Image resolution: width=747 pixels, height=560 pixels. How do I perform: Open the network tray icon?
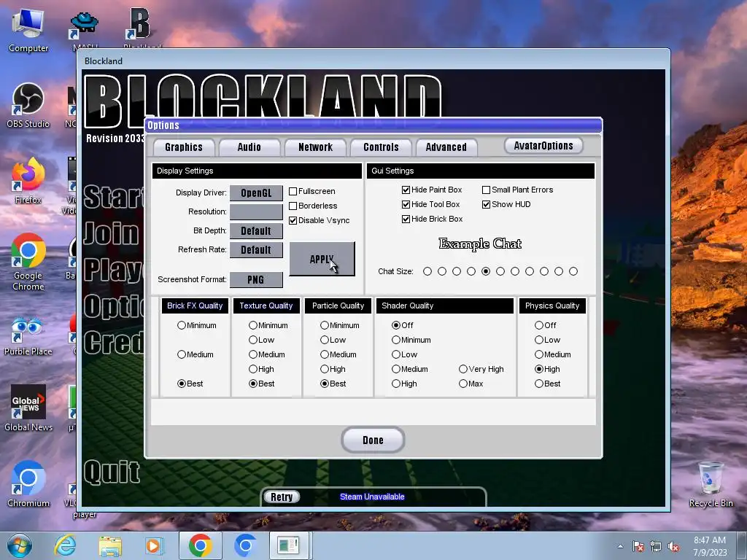point(656,546)
